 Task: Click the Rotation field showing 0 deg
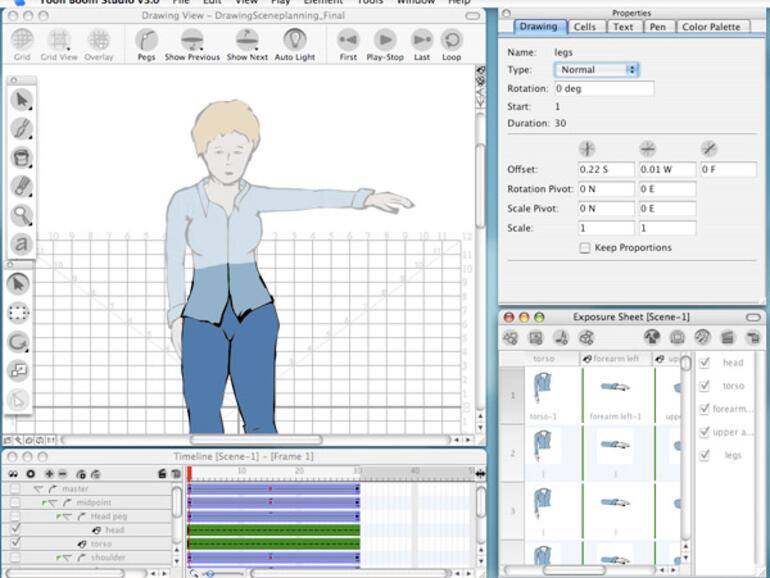(604, 88)
